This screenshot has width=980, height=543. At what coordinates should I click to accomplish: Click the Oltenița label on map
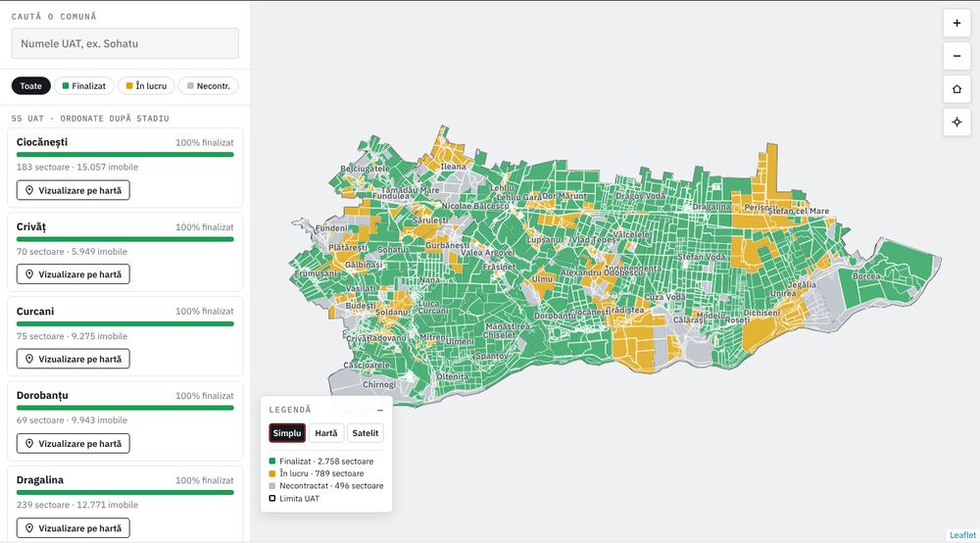[x=453, y=376]
